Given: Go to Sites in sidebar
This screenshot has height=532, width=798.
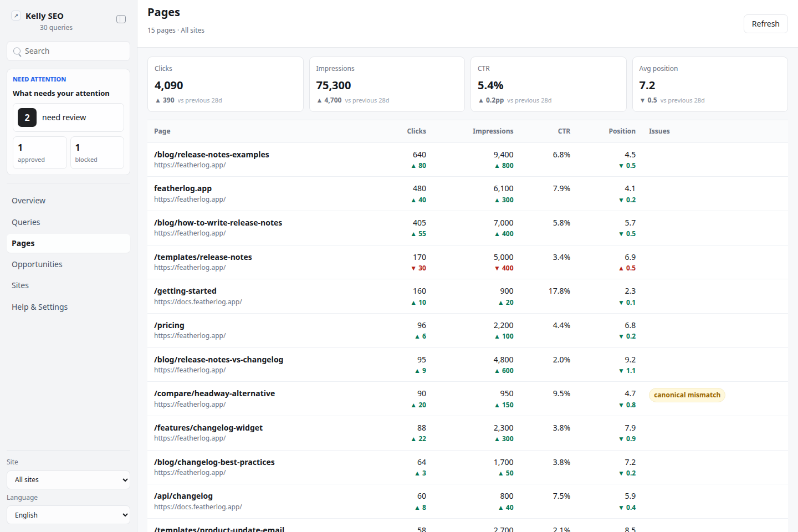Looking at the screenshot, I should coord(68,285).
